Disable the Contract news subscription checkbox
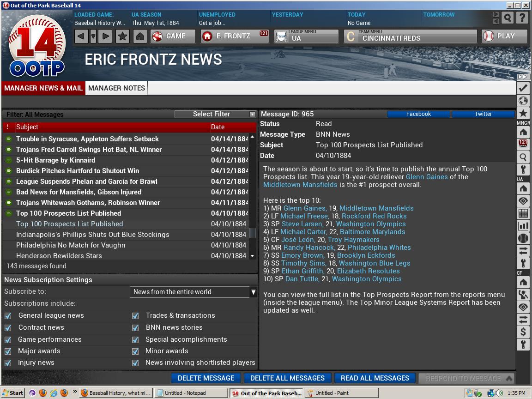The height and width of the screenshot is (399, 532). pyautogui.click(x=8, y=327)
